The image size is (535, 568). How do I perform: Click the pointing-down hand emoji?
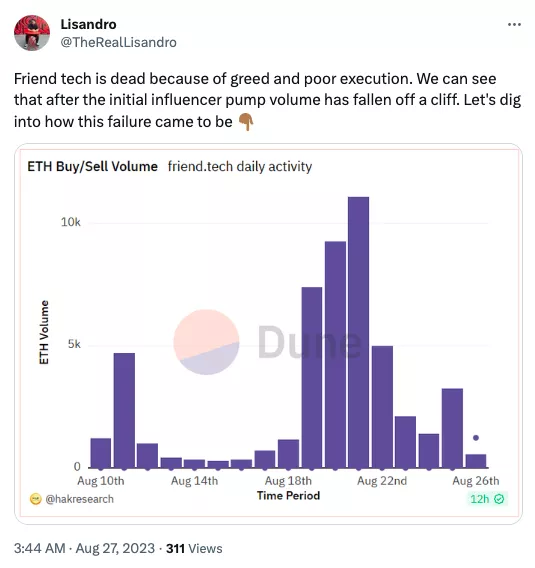pos(246,122)
